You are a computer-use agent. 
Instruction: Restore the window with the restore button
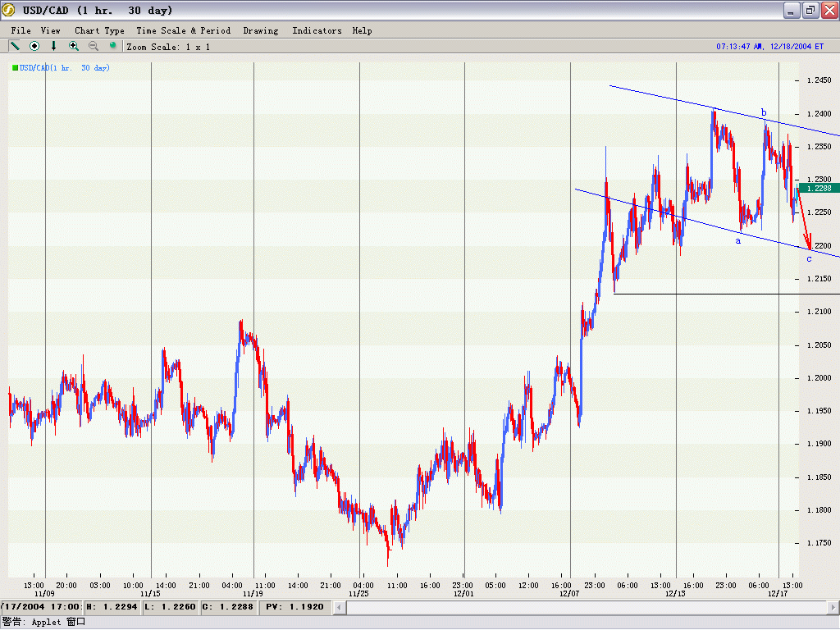click(x=810, y=10)
